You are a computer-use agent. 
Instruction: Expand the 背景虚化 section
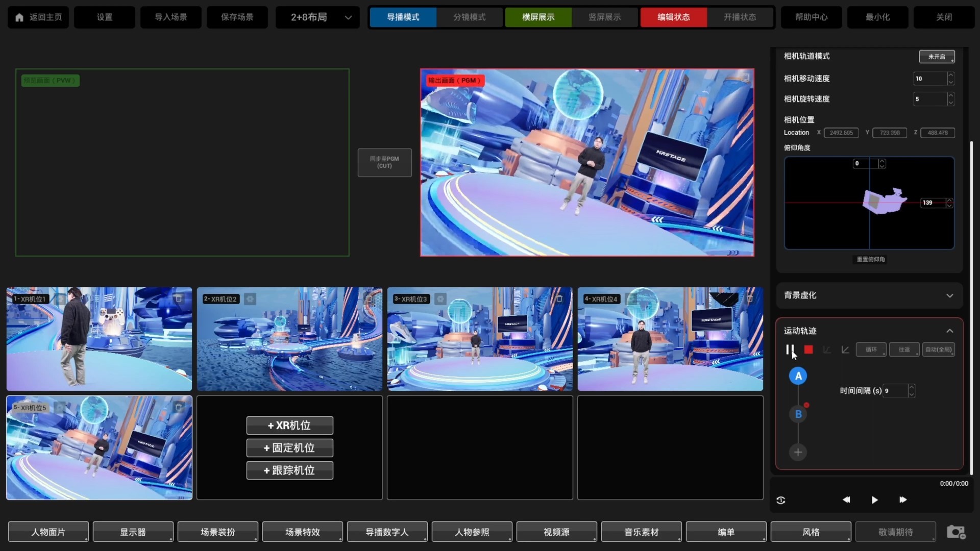tap(949, 295)
